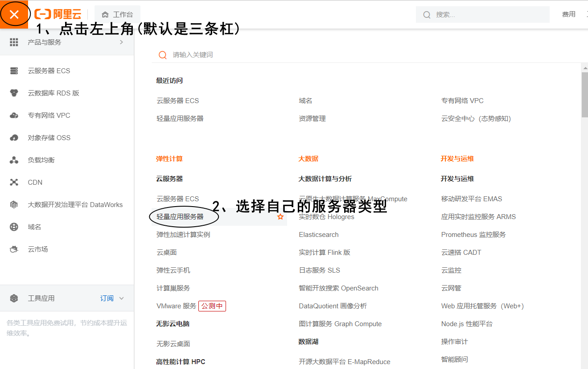Click the DataWorks icon in sidebar
588x369 pixels.
14,205
